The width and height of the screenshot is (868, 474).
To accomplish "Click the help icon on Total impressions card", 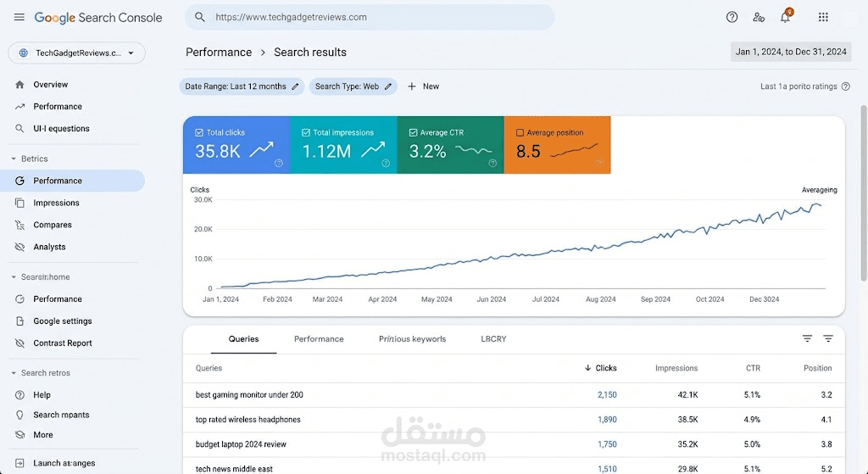I will (x=386, y=163).
